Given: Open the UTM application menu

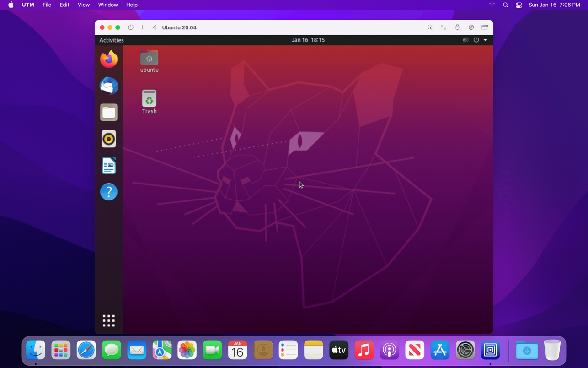Looking at the screenshot, I should (28, 5).
